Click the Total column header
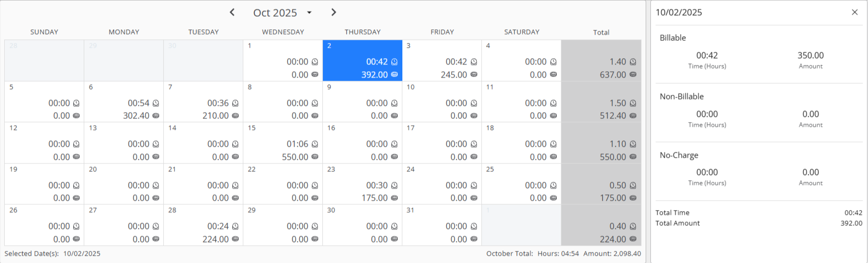The image size is (868, 263). pos(601,32)
